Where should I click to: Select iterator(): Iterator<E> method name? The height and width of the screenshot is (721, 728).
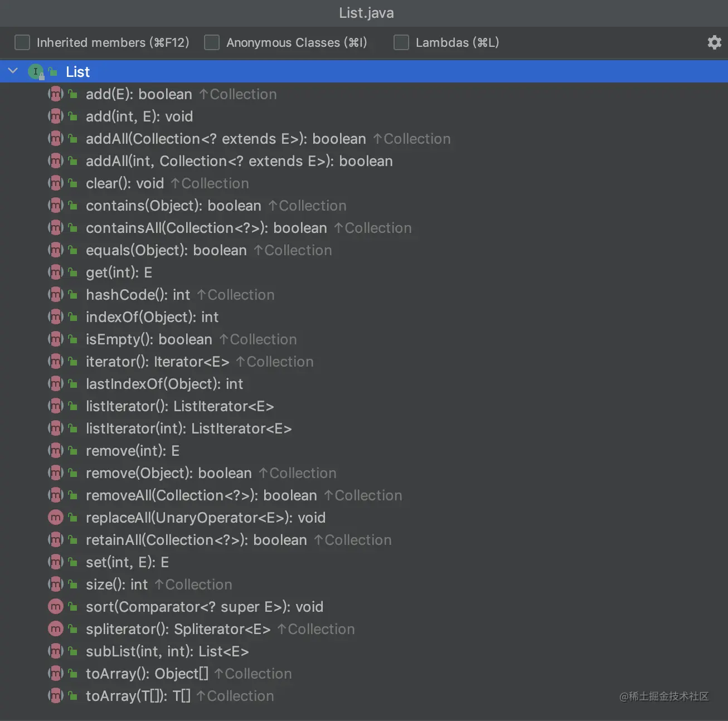[x=157, y=362]
